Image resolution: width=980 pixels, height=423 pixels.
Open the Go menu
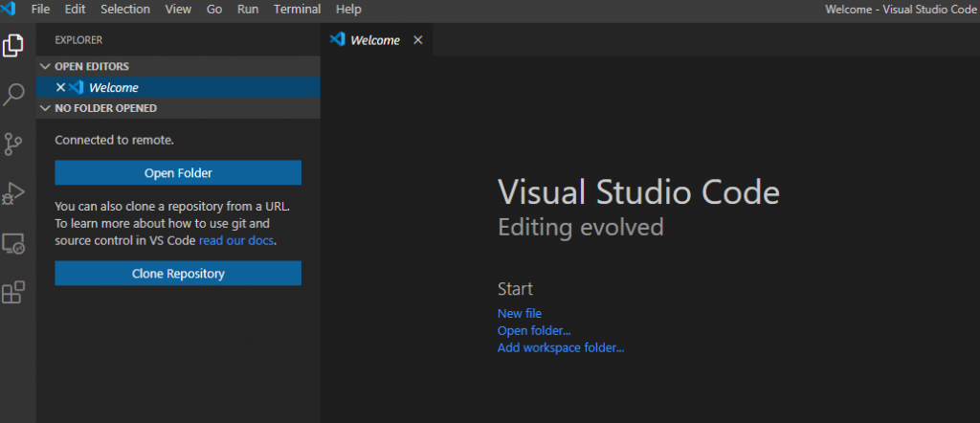point(214,10)
